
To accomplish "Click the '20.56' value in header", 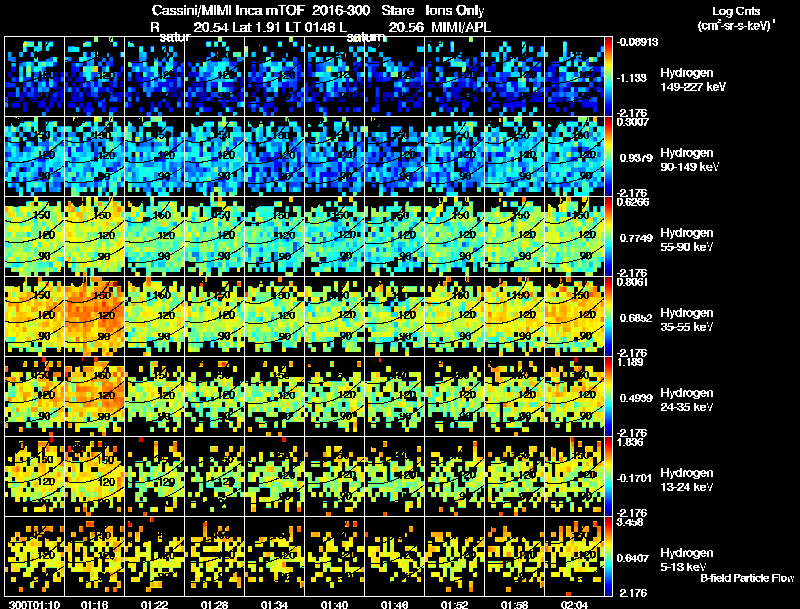I will [406, 28].
